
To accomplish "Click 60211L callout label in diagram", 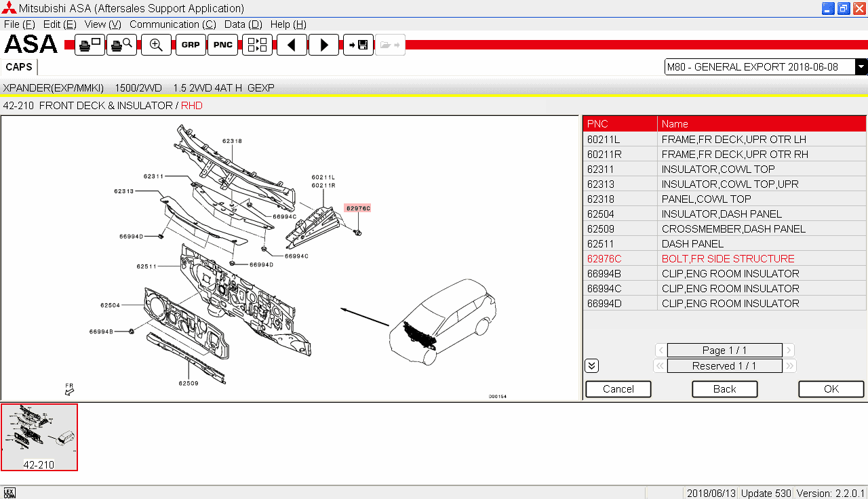I will point(323,176).
